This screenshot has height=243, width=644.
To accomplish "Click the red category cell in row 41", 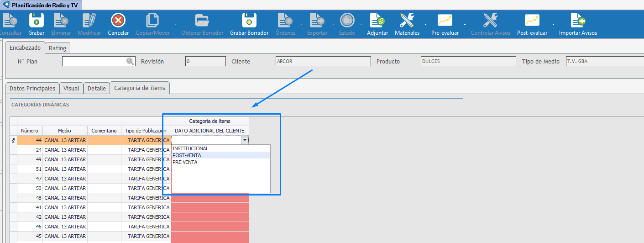I will tap(210, 207).
